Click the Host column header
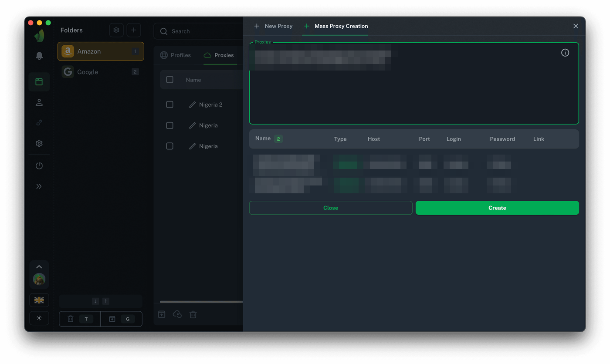The image size is (610, 364). point(374,139)
